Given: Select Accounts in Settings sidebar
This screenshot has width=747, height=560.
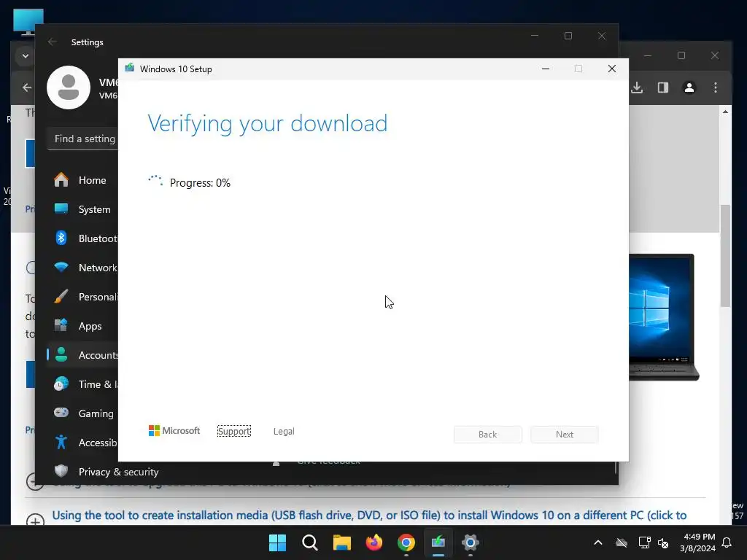Looking at the screenshot, I should tap(83, 355).
